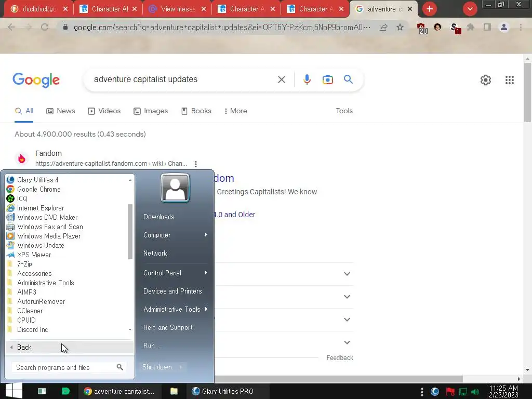Expand the CCleaner folder
The width and height of the screenshot is (532, 399).
click(x=30, y=311)
